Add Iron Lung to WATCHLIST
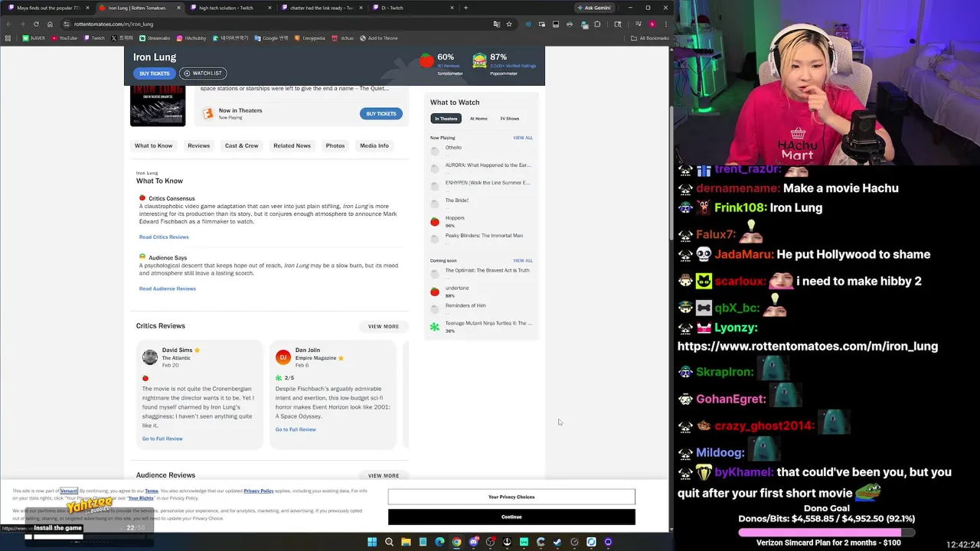This screenshot has width=980, height=551. [x=203, y=73]
